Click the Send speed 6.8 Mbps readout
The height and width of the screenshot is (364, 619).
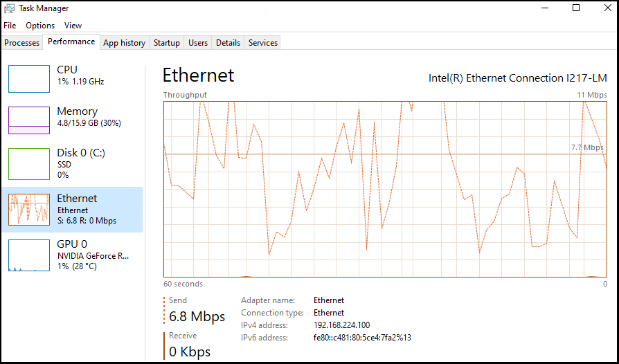[197, 317]
